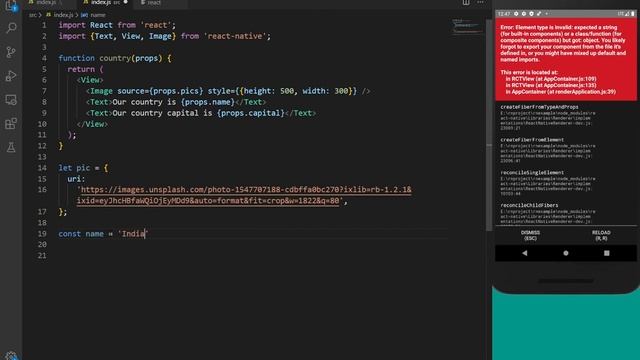Image resolution: width=640 pixels, height=360 pixels.
Task: Click the name symbol breadcrumb
Action: tap(98, 15)
